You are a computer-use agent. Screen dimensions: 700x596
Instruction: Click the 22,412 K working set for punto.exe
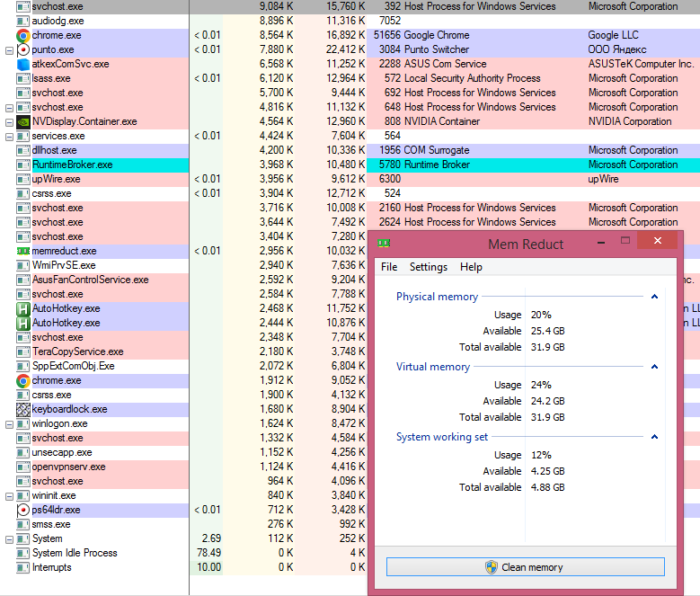click(x=345, y=49)
